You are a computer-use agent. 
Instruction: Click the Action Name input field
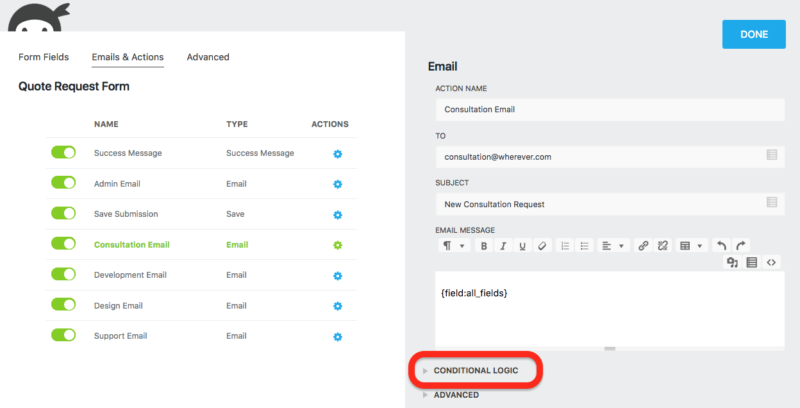coord(610,110)
